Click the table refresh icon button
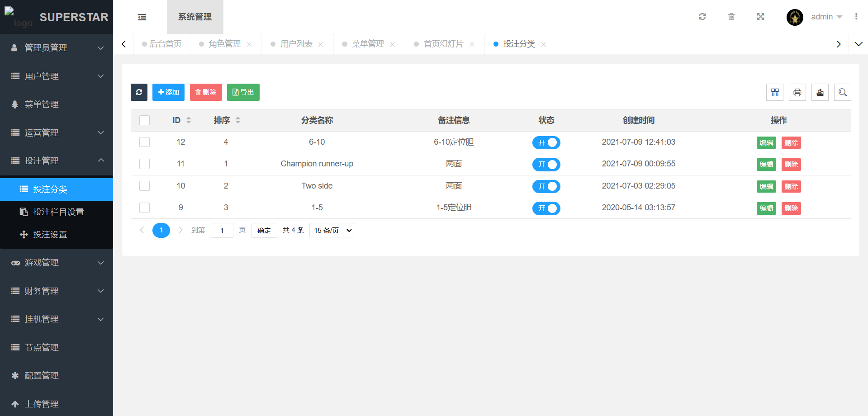This screenshot has width=868, height=416. coord(139,92)
